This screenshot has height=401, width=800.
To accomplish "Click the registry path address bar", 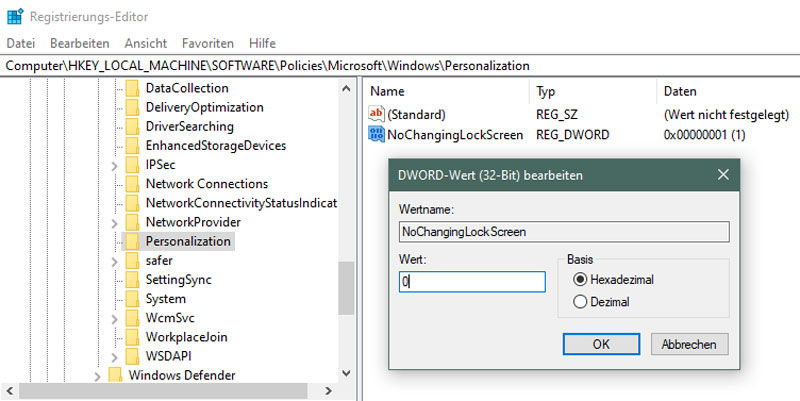I will point(400,66).
